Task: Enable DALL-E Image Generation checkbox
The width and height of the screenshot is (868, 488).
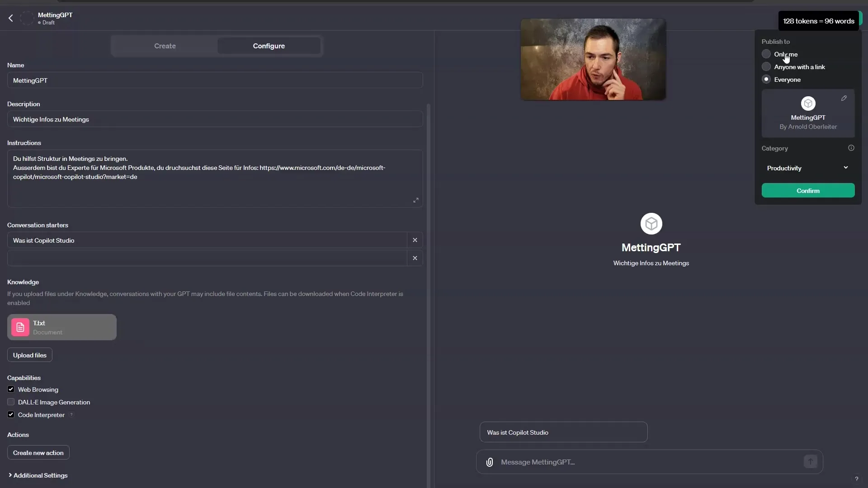Action: pos(10,402)
